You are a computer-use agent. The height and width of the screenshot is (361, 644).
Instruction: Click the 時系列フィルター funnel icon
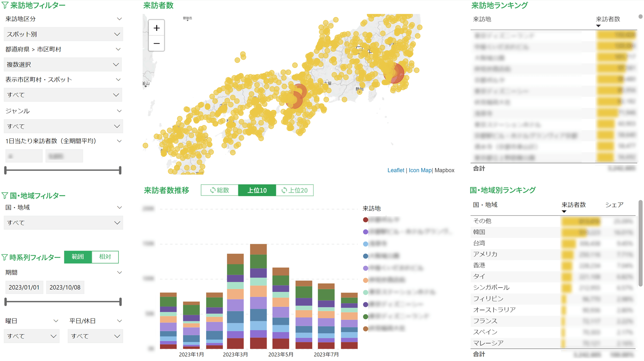click(x=5, y=258)
